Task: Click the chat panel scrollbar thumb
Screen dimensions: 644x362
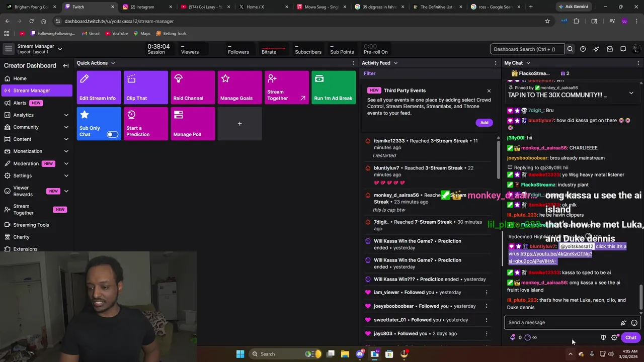Action: [640, 297]
